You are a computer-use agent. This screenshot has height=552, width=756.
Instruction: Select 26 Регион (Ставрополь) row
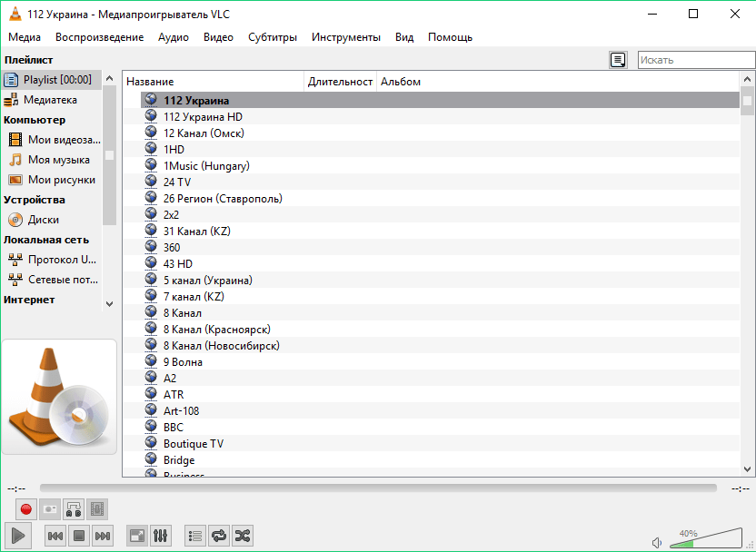pyautogui.click(x=431, y=199)
